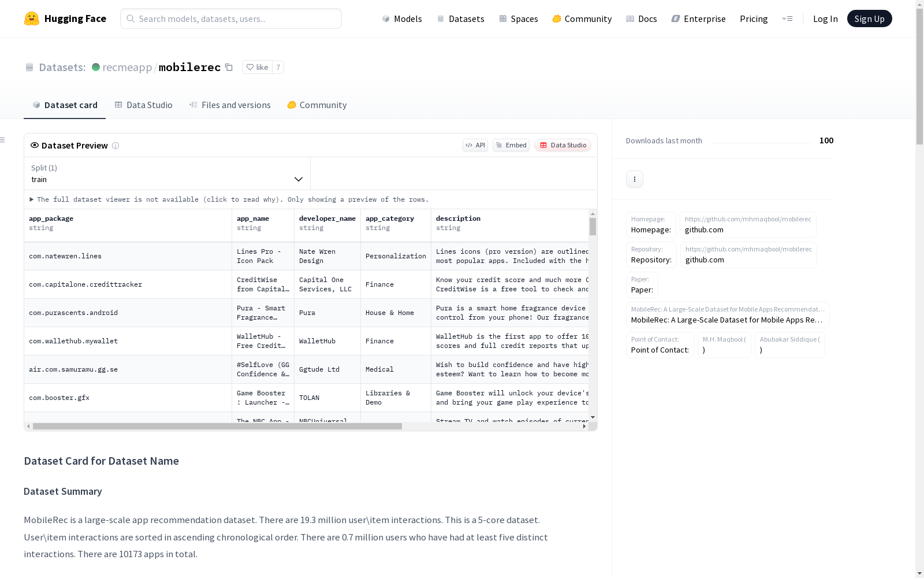Open the Homepage github.com link
924x578 pixels.
[x=748, y=225]
